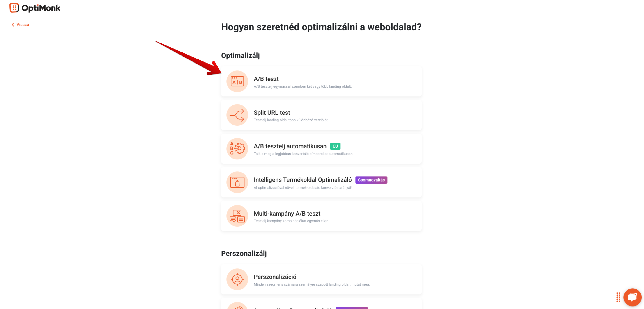Click the A/B teszt icon
The width and height of the screenshot is (644, 309).
click(237, 82)
